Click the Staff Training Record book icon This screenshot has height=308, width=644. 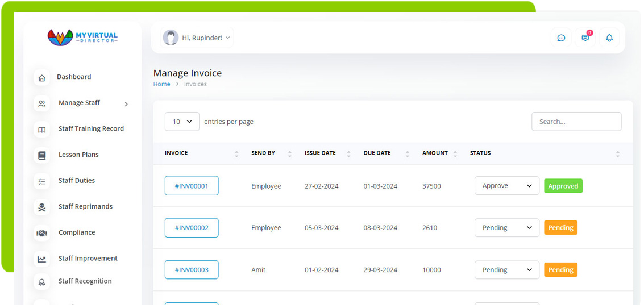tap(41, 130)
